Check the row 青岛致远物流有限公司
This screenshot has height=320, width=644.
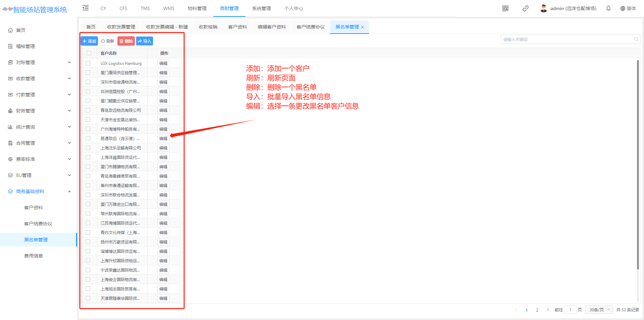pos(88,110)
